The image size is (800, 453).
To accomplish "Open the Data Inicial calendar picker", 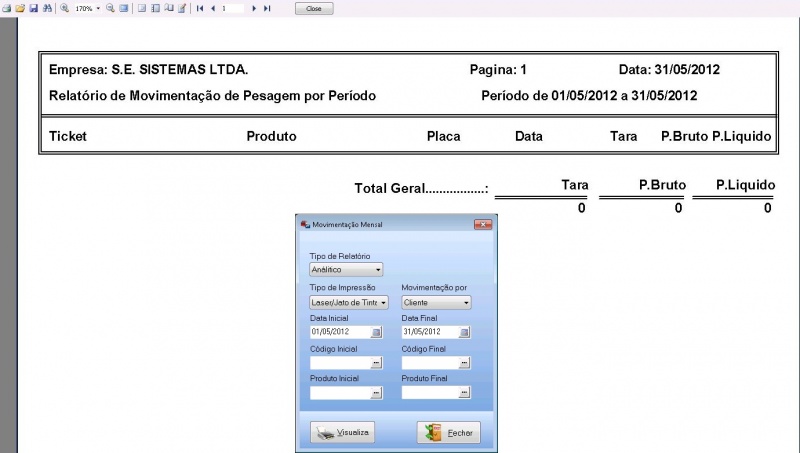I will 376,332.
